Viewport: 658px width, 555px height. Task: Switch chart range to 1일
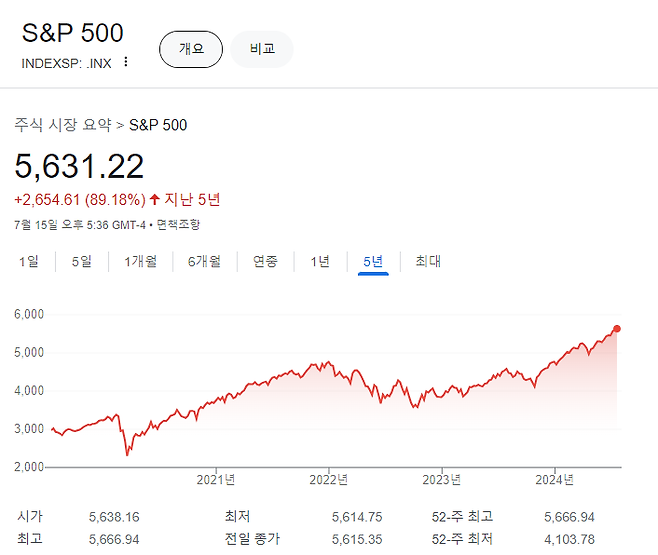click(29, 261)
